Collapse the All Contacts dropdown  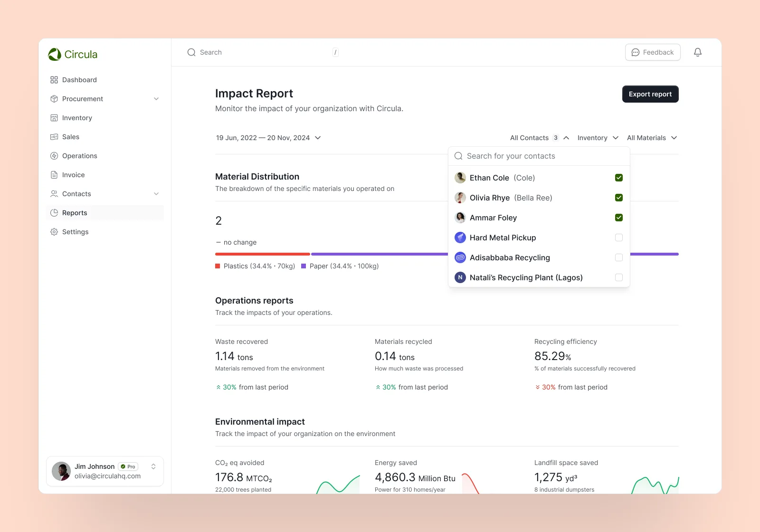click(x=540, y=138)
